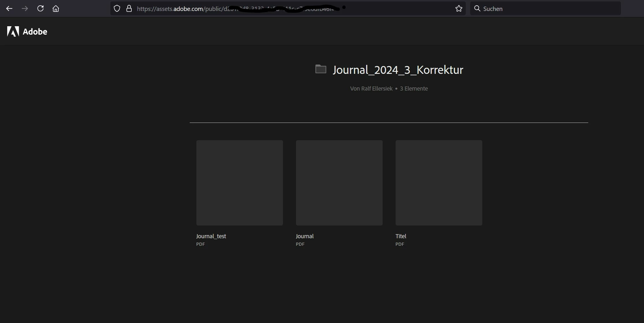Click the Journal_2024_3_Korrektur folder title
This screenshot has width=644, height=323.
[398, 70]
